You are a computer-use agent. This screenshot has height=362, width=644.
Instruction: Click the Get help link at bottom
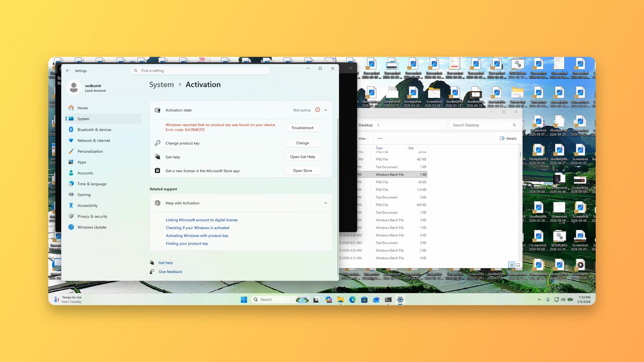166,263
